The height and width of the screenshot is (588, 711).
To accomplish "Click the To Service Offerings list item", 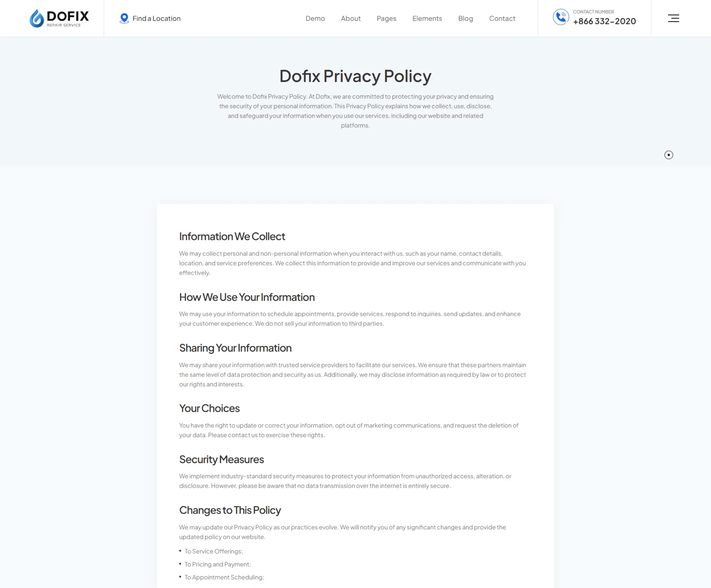I will (214, 551).
